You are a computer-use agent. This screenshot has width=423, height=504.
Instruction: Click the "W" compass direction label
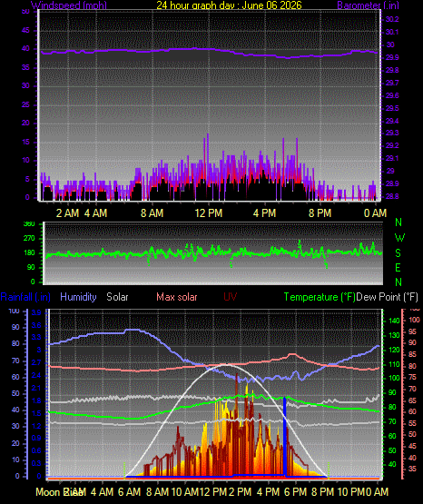pyautogui.click(x=399, y=238)
